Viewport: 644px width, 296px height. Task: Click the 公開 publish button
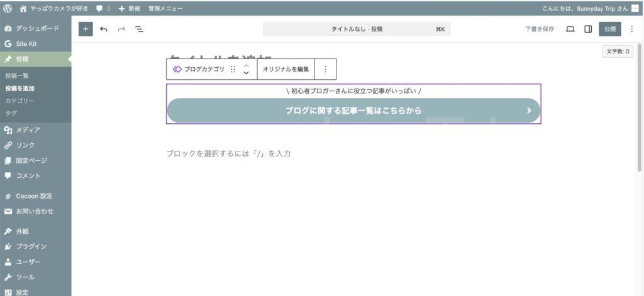point(609,29)
